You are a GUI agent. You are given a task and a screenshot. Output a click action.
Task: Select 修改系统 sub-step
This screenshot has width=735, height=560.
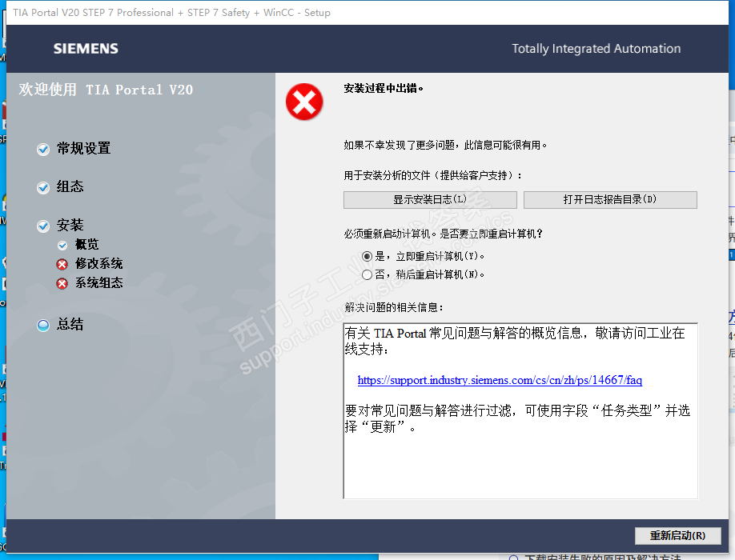tap(99, 264)
